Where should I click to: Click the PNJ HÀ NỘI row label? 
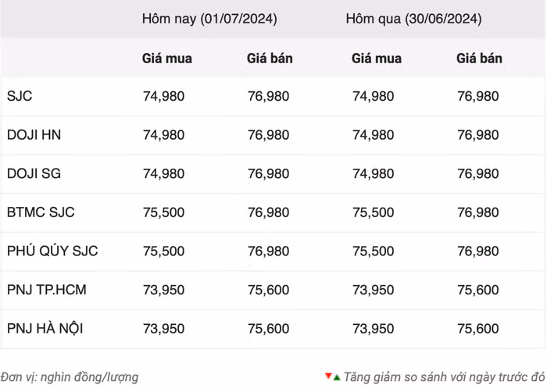pos(45,329)
